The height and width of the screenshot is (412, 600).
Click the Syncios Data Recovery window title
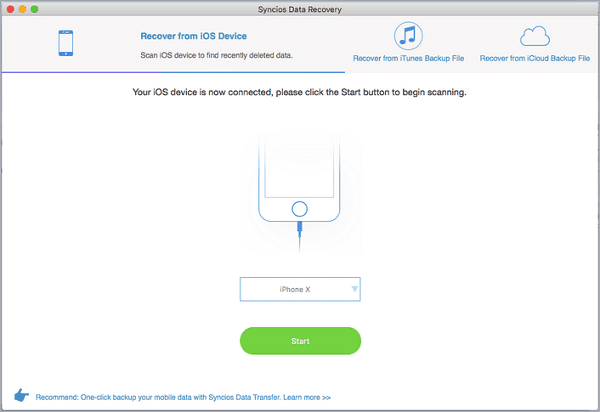[x=300, y=10]
